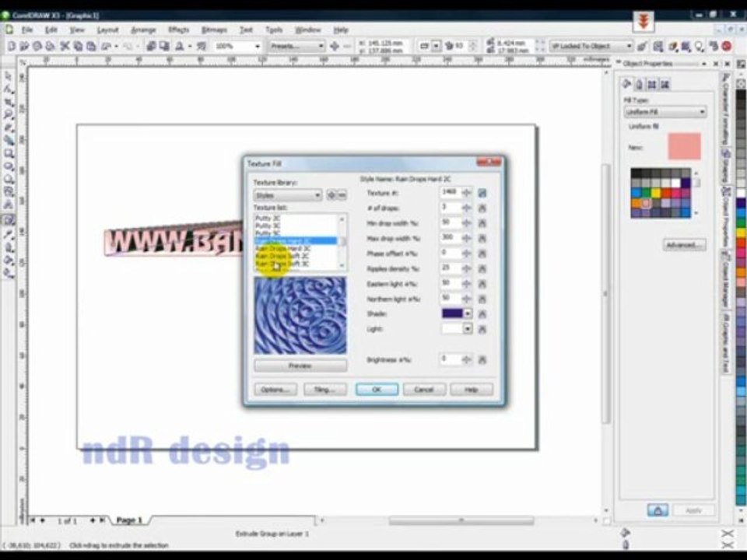The image size is (747, 560).
Task: Pick yellow swatch in Object Properties palette
Action: [656, 193]
